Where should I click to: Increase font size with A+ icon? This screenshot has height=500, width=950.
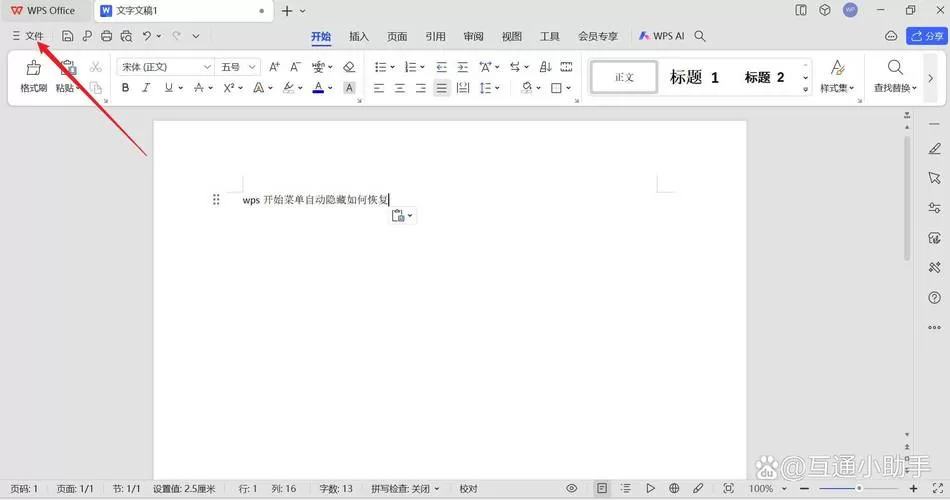pos(274,67)
